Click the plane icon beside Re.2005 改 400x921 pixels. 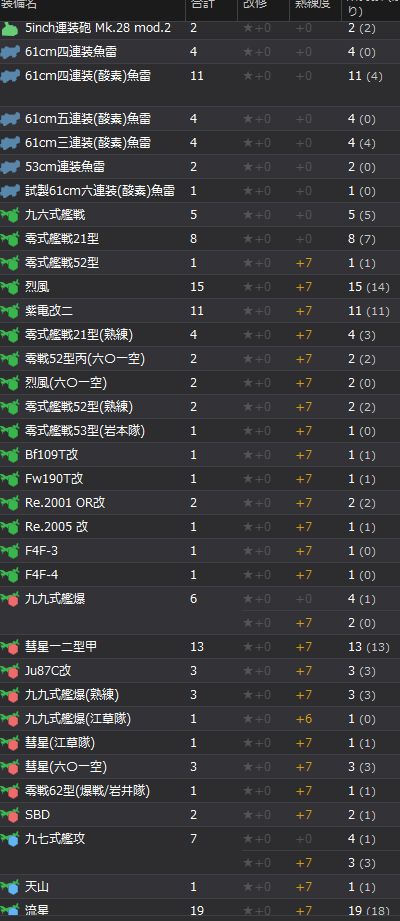9,527
